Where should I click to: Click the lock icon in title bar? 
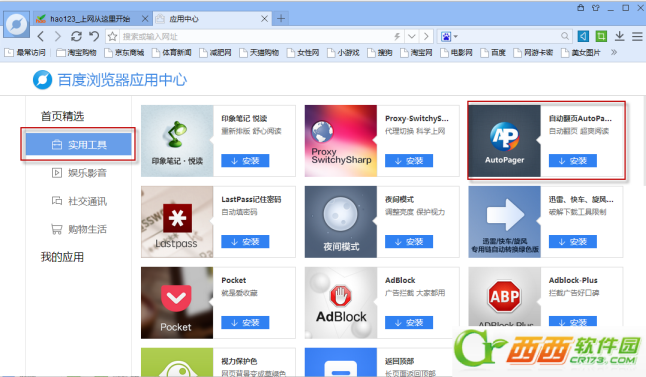coord(580,8)
